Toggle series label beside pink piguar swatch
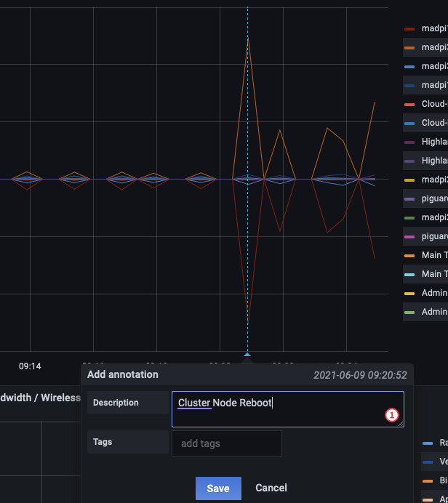This screenshot has width=448, height=503. click(x=434, y=236)
